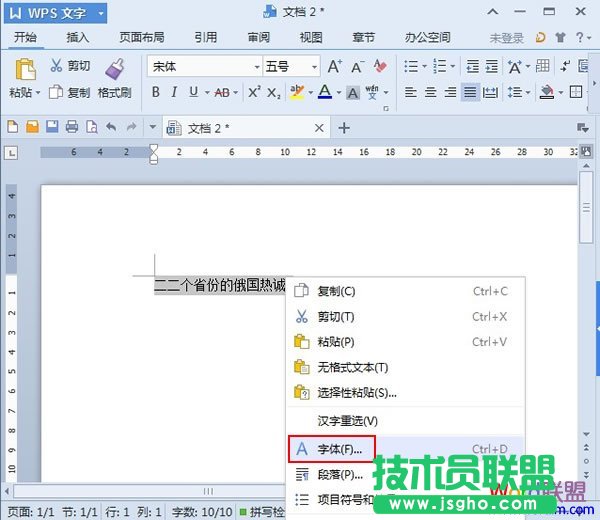Viewport: 600px width, 520px height.
Task: Click the help question mark icon
Action: [580, 37]
